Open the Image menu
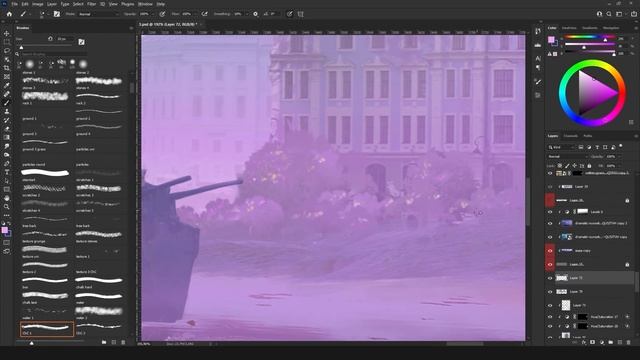 pos(38,4)
